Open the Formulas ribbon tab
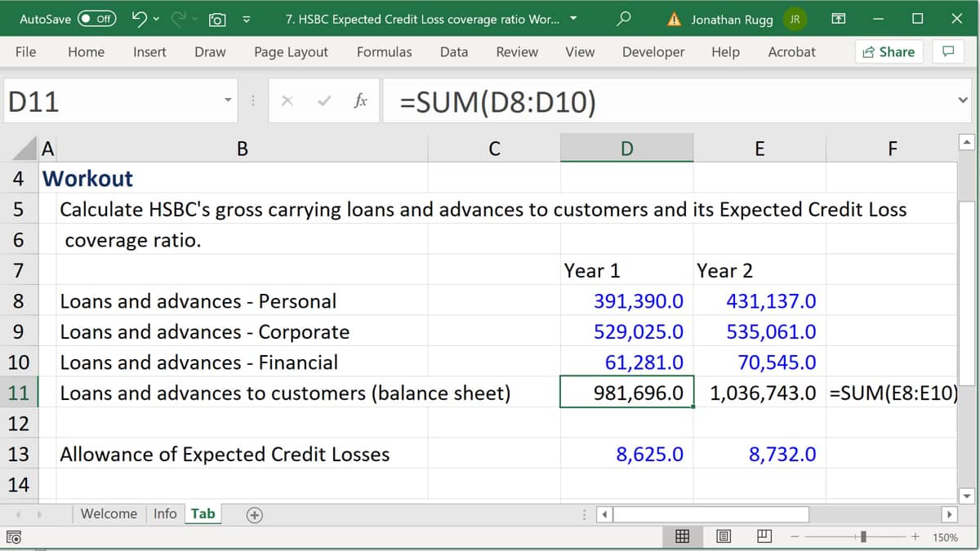 tap(384, 51)
